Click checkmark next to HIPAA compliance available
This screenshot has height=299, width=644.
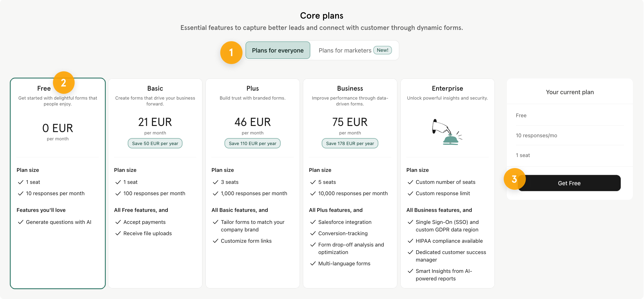coord(410,241)
